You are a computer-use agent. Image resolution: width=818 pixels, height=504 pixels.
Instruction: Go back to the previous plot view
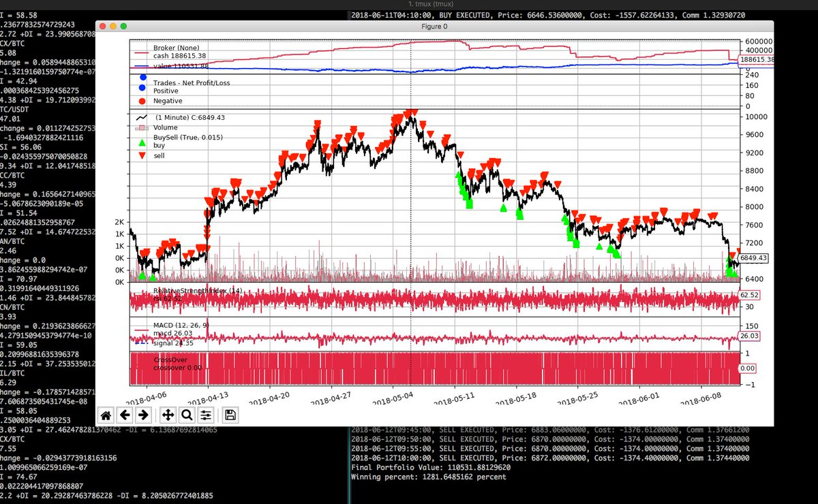pyautogui.click(x=125, y=414)
